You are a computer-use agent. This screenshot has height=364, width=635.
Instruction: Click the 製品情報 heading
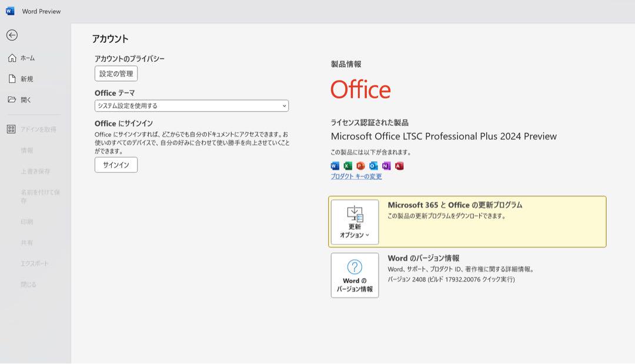point(346,64)
